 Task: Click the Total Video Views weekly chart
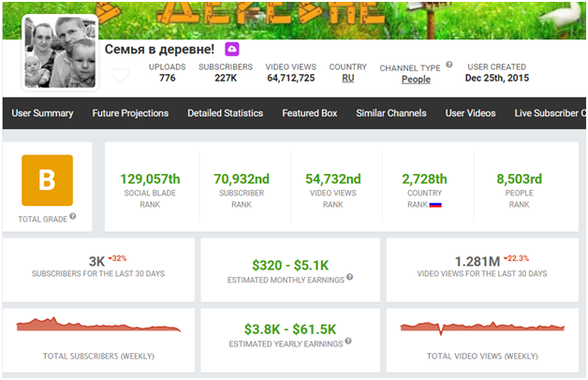(482, 328)
